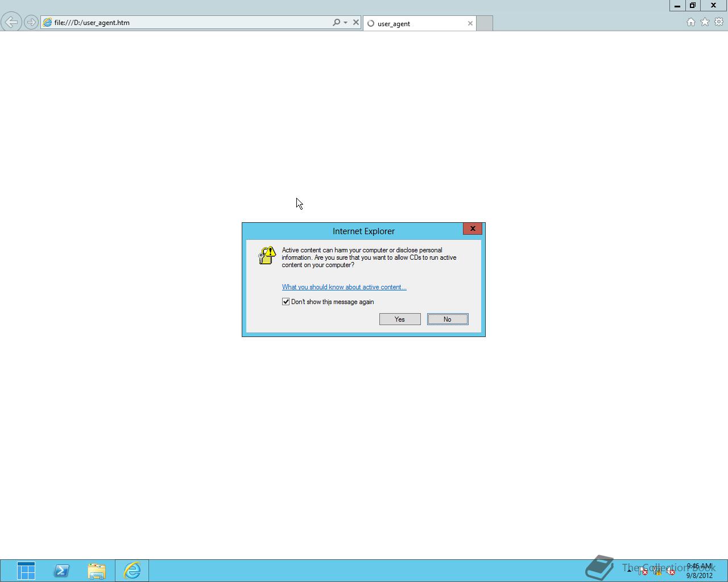Open "What you should know about active content" link

pos(344,287)
